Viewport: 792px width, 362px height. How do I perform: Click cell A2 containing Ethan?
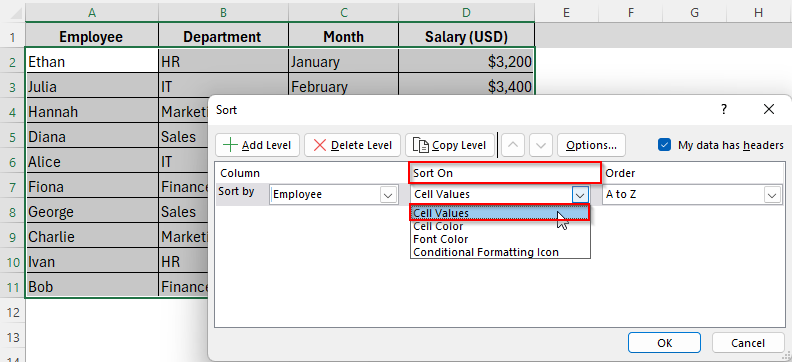coord(91,62)
